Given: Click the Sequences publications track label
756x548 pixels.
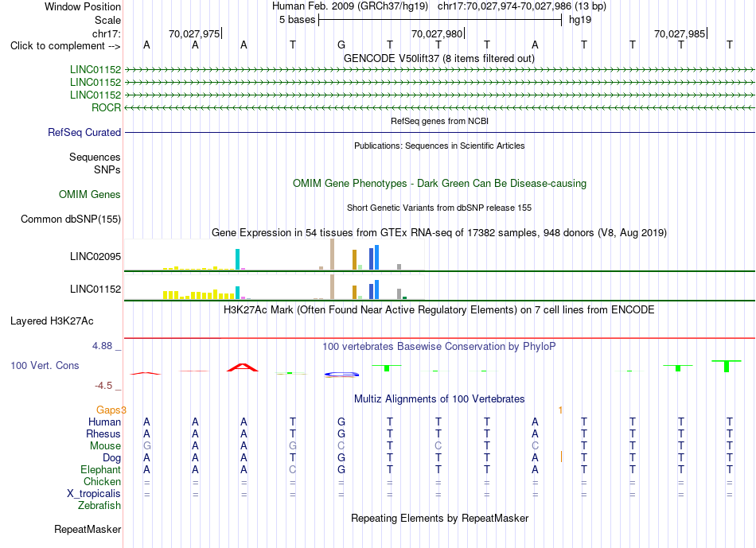Looking at the screenshot, I should tap(95, 157).
